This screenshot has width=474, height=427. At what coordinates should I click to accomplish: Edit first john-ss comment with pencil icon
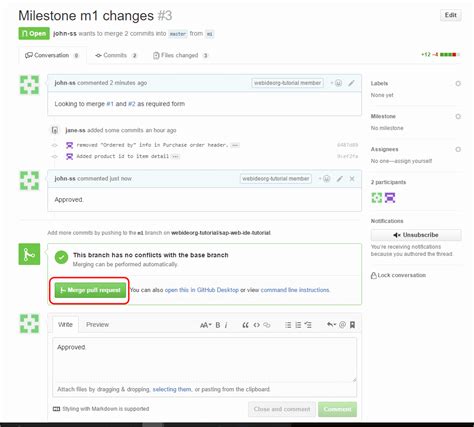(x=351, y=83)
